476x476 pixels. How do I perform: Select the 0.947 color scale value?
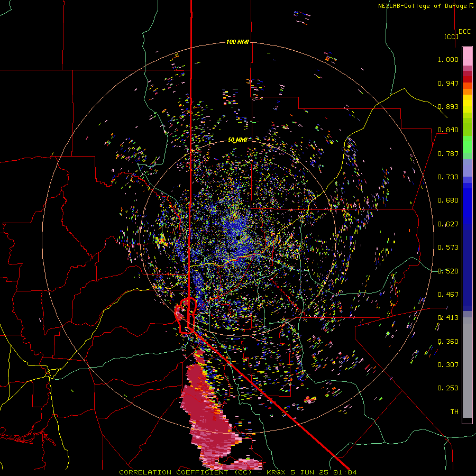point(448,83)
